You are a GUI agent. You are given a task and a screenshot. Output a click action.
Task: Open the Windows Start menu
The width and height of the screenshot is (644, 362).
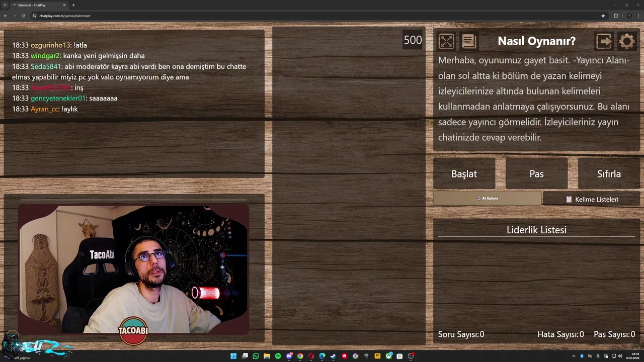coord(233,356)
